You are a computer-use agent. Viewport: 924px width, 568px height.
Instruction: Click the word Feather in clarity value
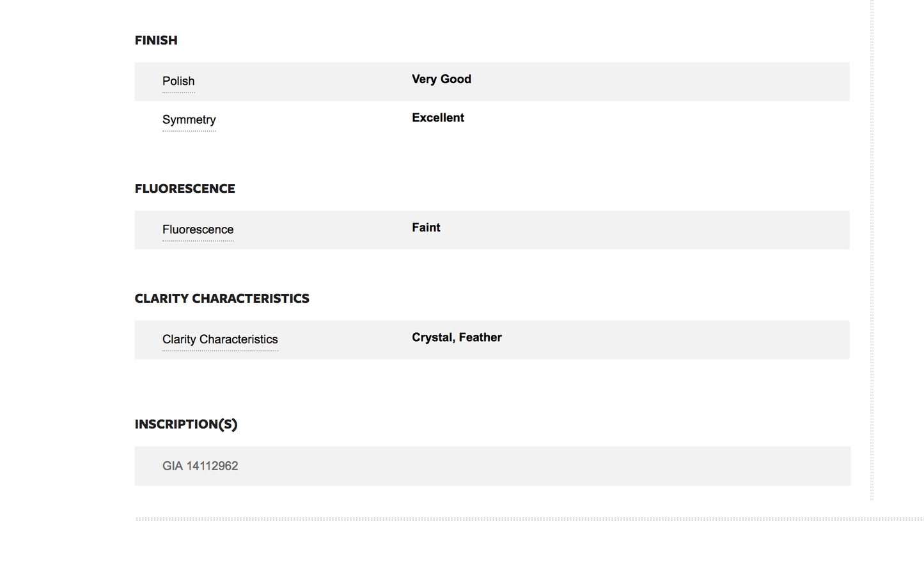coord(480,337)
